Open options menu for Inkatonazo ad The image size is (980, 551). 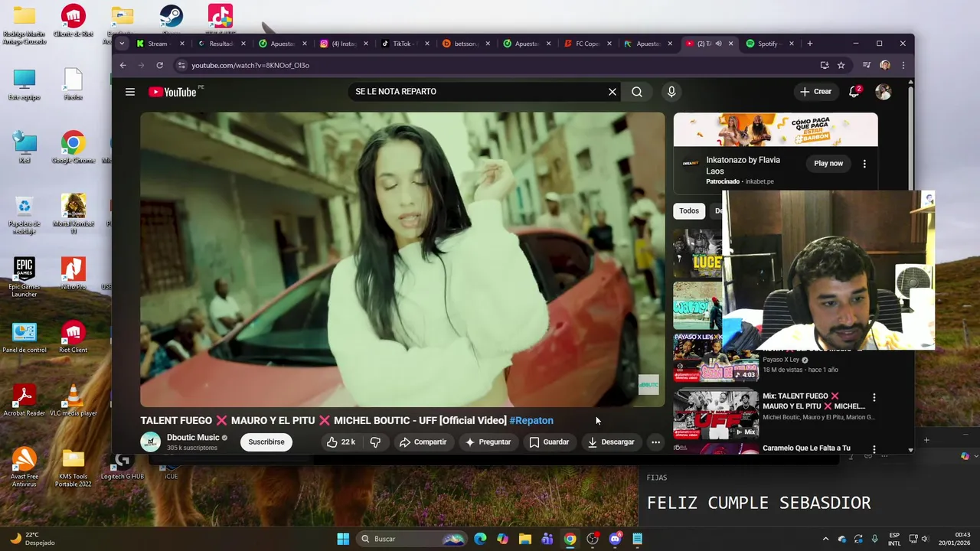(x=864, y=164)
